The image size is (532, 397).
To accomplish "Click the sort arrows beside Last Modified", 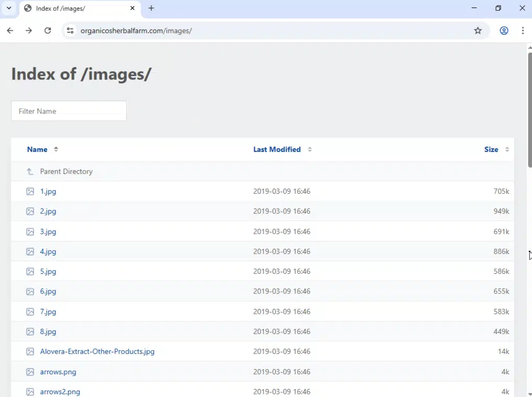I will [310, 149].
